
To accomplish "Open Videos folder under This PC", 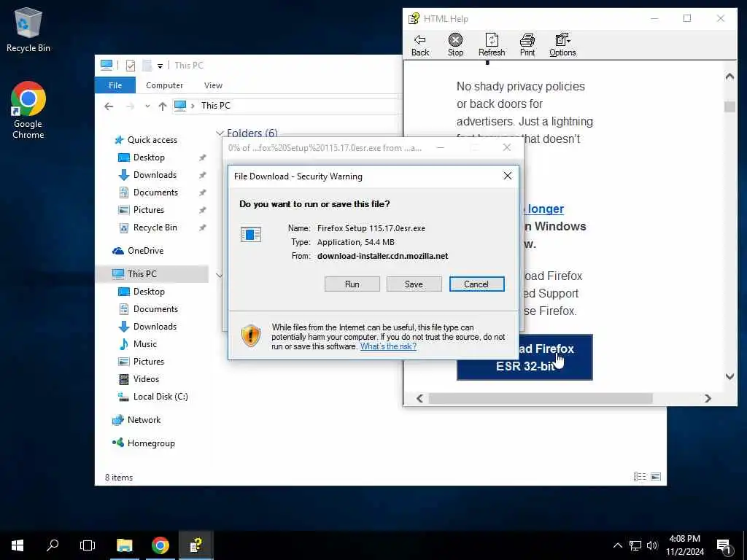I will pyautogui.click(x=146, y=379).
